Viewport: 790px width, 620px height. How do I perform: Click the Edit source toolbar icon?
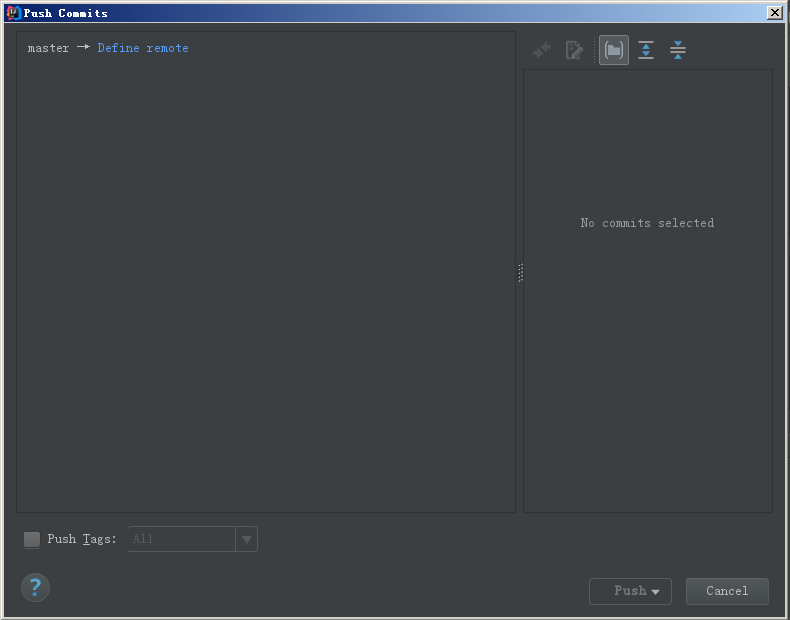(x=574, y=50)
